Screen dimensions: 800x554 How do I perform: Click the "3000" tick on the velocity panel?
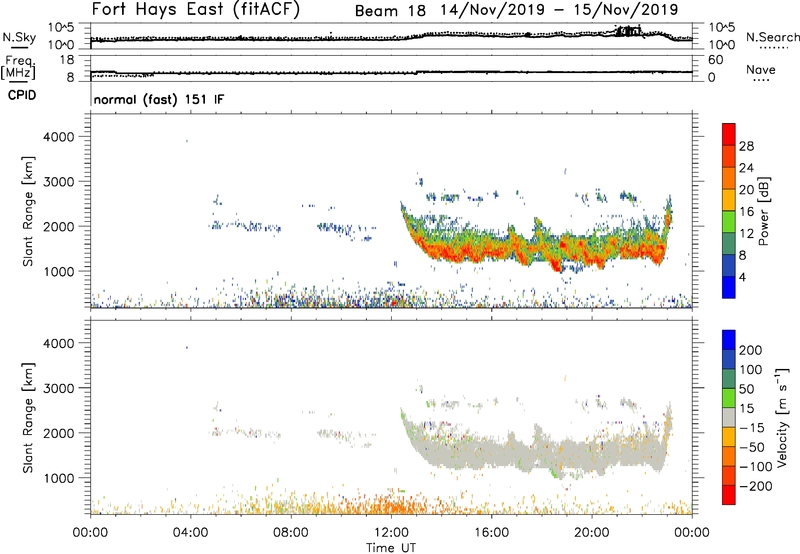[59, 388]
